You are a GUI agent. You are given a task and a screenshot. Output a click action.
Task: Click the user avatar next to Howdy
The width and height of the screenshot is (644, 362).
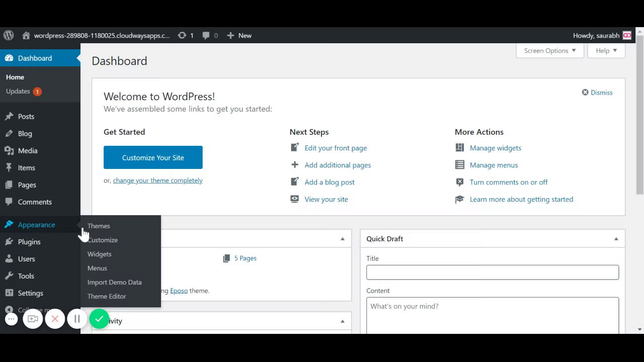coord(627,35)
